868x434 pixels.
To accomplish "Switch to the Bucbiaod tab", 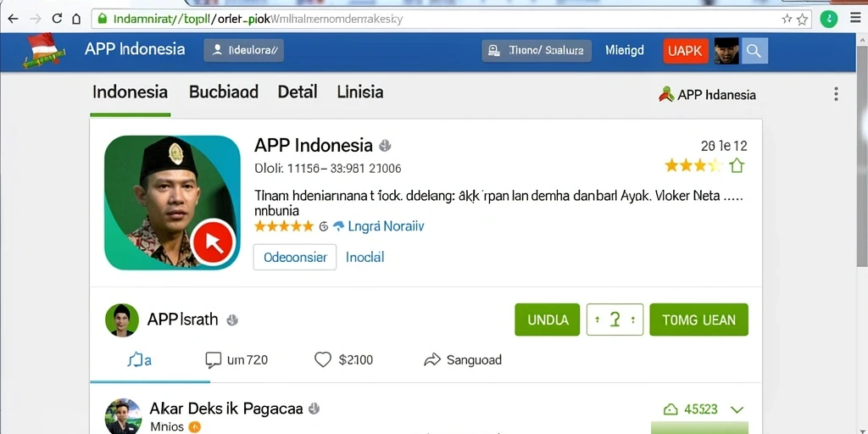I will point(224,92).
